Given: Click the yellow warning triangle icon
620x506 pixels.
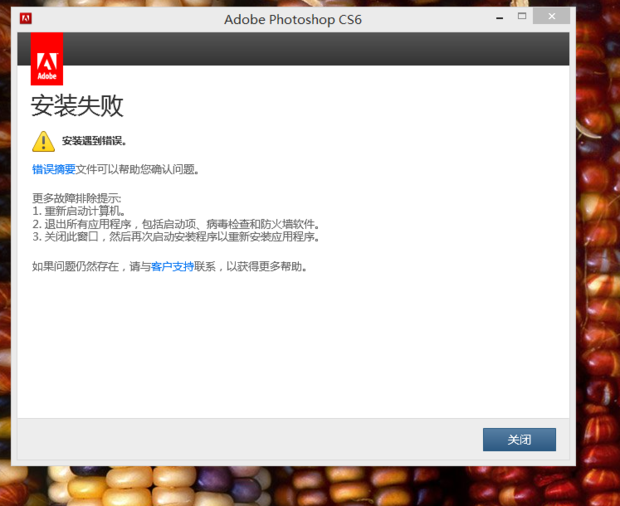Looking at the screenshot, I should point(43,142).
